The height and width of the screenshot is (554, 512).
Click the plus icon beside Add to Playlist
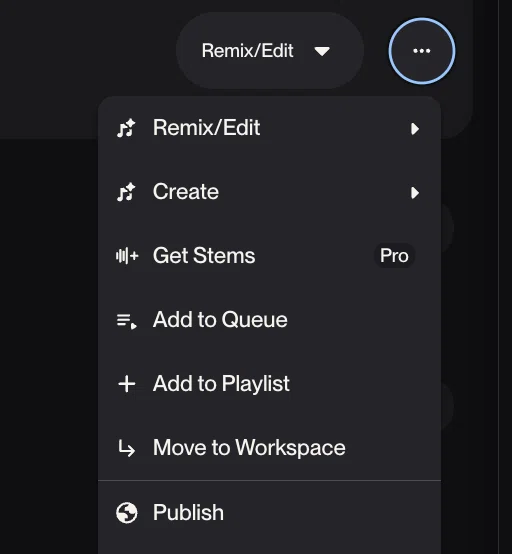click(126, 384)
